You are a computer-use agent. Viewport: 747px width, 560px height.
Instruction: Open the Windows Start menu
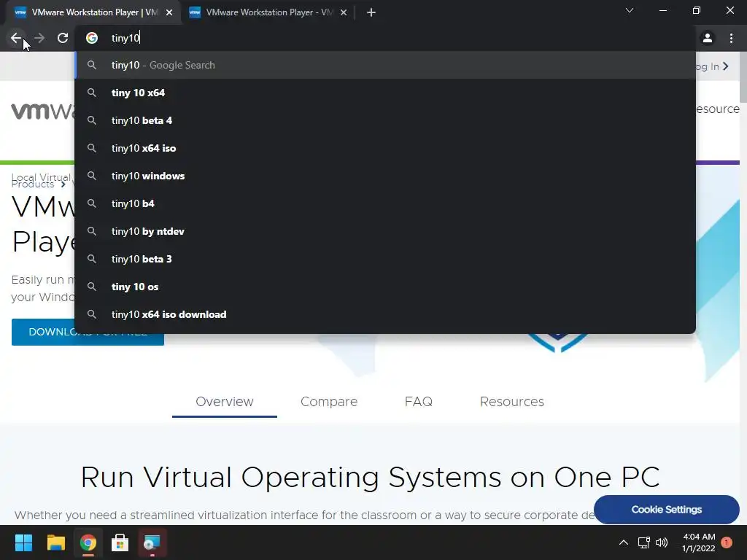tap(23, 542)
